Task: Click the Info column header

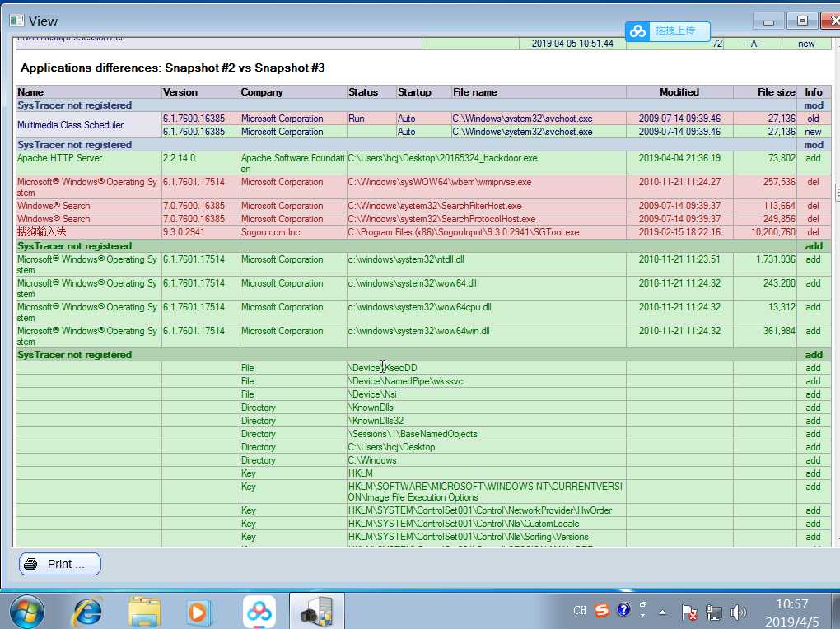Action: point(813,92)
